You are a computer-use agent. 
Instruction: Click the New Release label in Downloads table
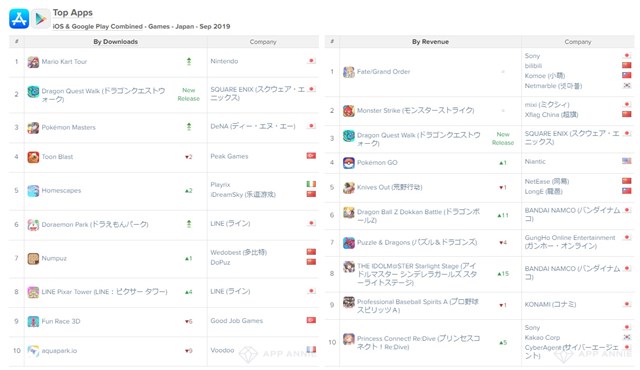point(189,94)
